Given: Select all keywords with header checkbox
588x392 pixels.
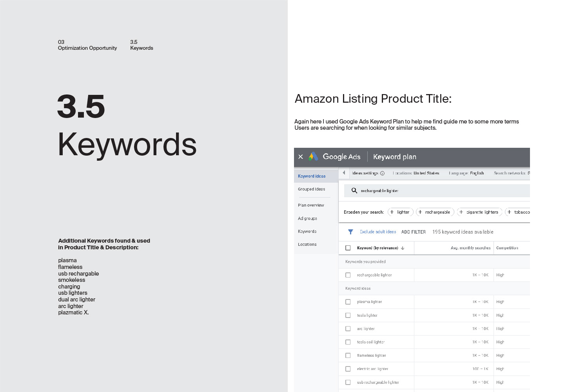Looking at the screenshot, I should click(x=348, y=248).
